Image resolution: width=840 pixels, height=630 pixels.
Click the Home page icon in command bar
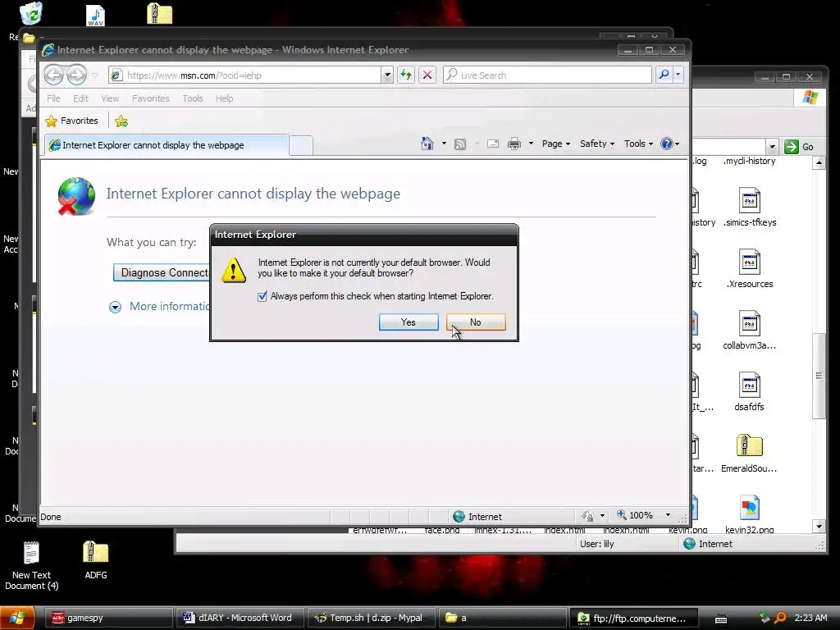(x=427, y=144)
